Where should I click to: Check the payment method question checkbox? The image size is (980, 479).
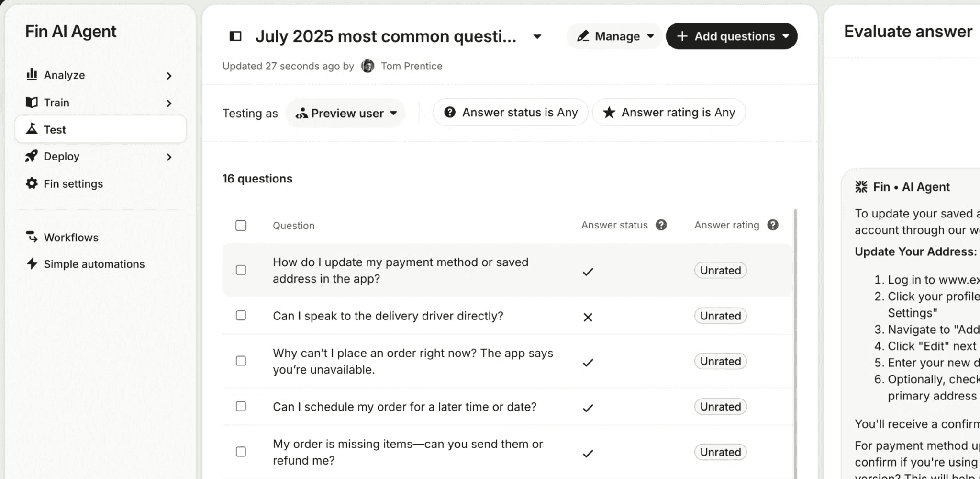point(241,270)
